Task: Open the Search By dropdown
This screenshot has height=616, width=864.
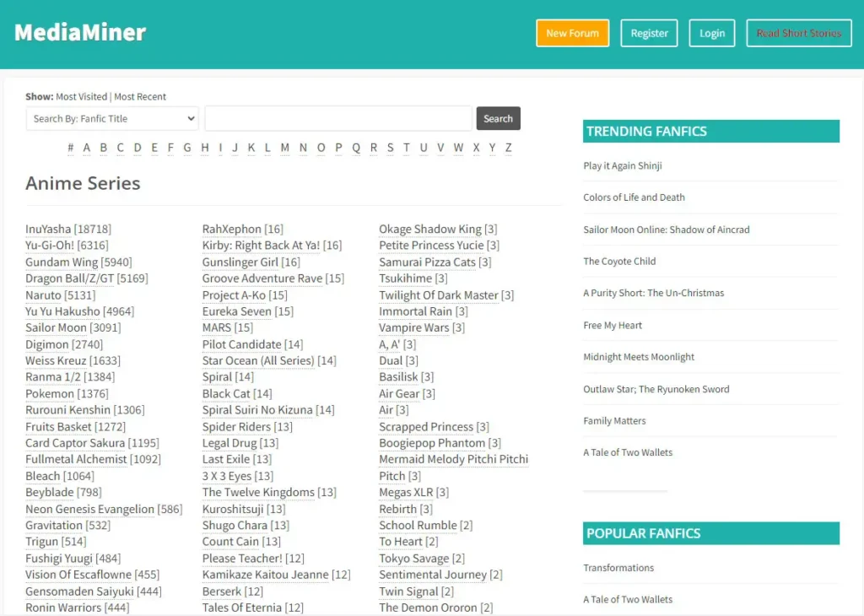Action: click(x=112, y=119)
